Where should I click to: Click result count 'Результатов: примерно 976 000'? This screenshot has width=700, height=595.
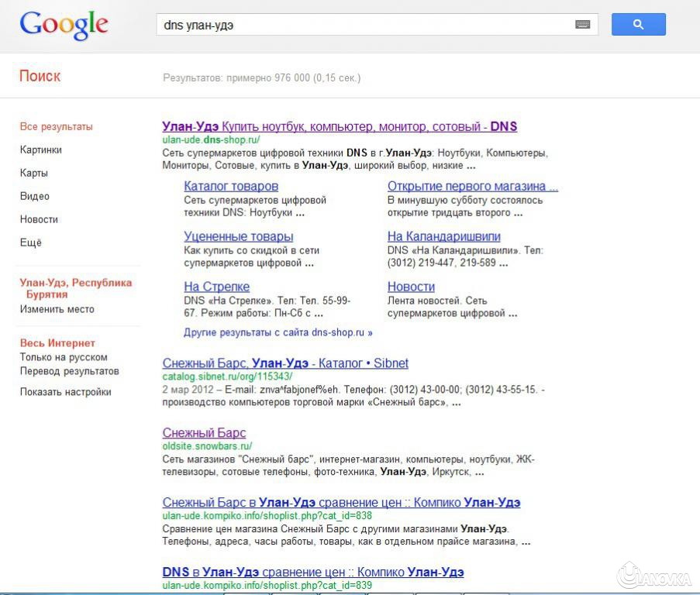point(261,78)
